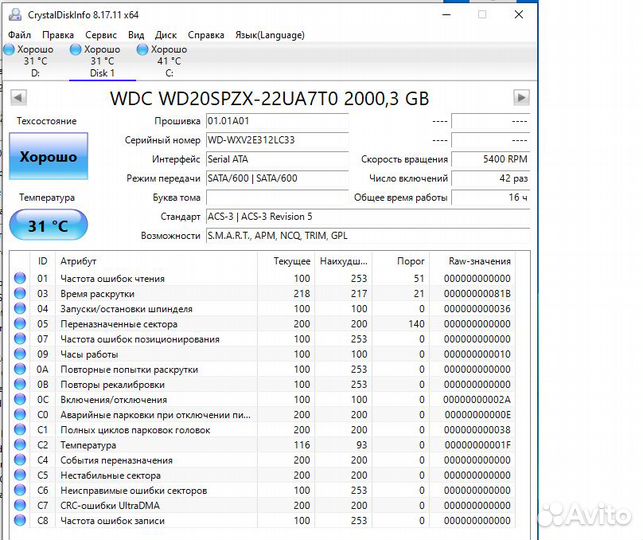Screen dimensions: 643x540
Task: Select row Включения/отключения
Action: (x=262, y=400)
